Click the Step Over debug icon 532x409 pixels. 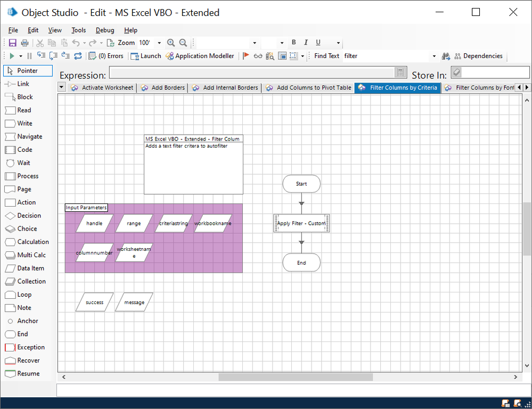pyautogui.click(x=53, y=56)
